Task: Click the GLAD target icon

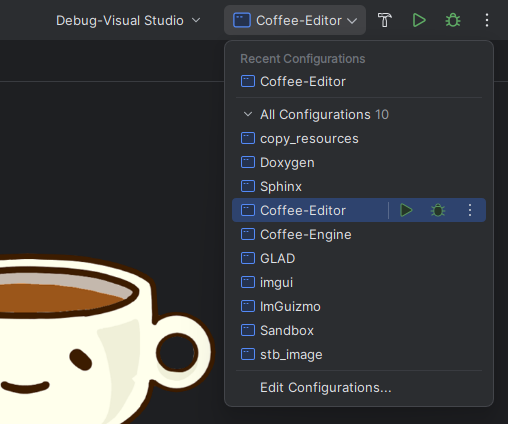Action: pos(248,258)
